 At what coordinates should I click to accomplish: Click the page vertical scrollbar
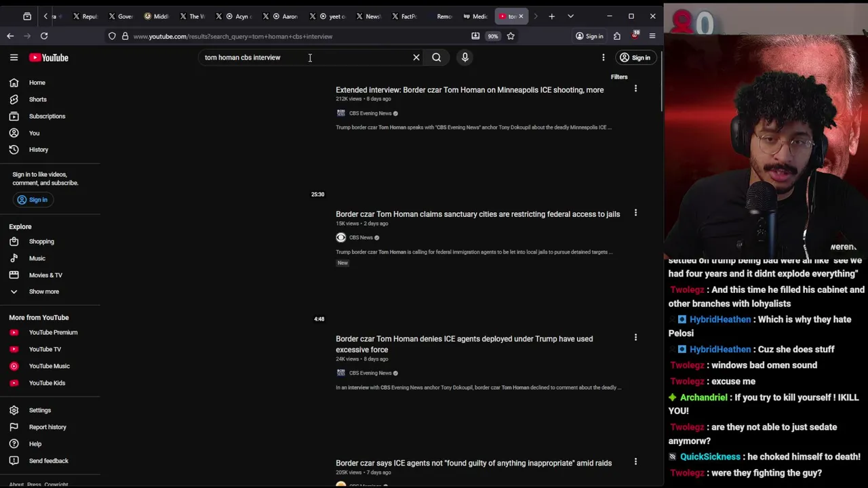point(661,81)
